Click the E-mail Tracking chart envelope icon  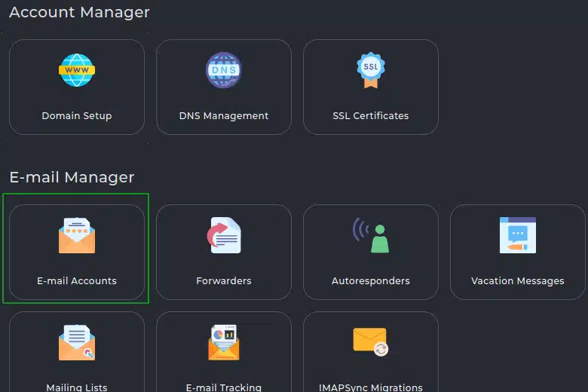(224, 342)
